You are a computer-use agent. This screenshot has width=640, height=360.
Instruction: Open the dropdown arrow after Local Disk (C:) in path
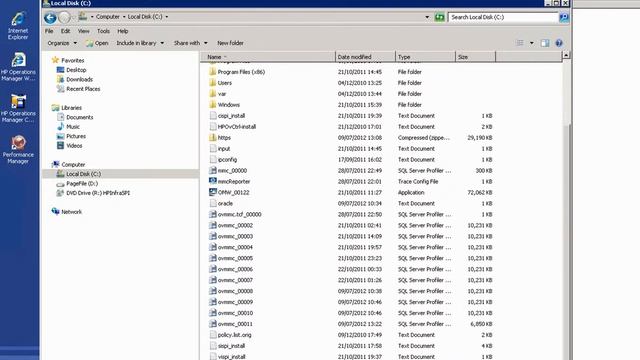coord(167,17)
